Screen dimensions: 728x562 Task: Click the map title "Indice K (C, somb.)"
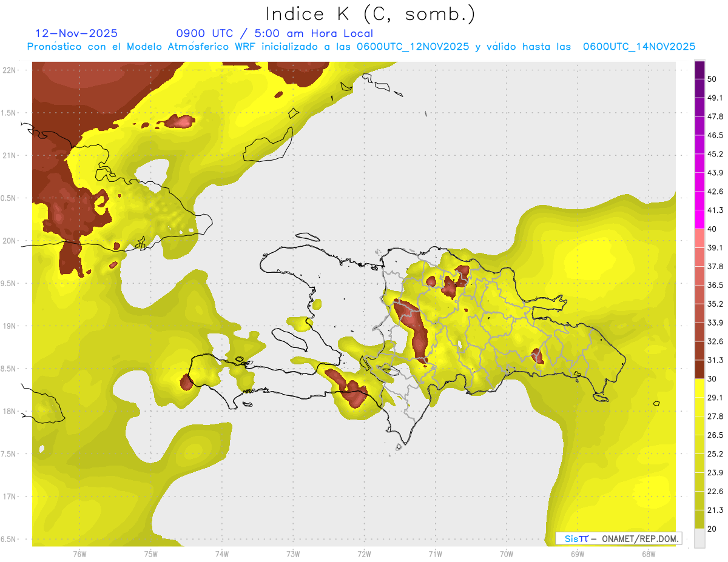click(x=370, y=15)
